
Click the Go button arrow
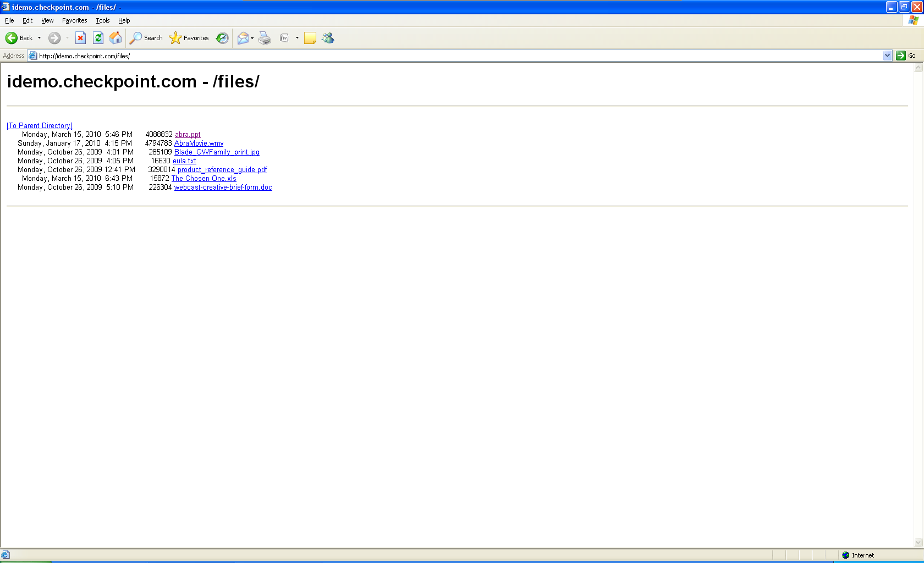tap(901, 56)
